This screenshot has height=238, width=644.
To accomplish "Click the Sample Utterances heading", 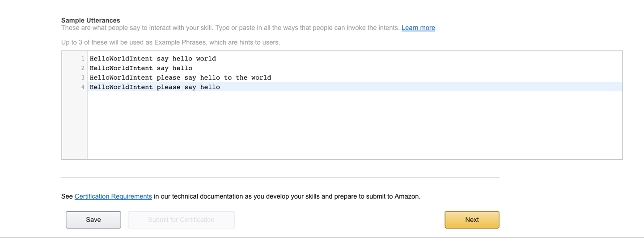I will 91,20.
